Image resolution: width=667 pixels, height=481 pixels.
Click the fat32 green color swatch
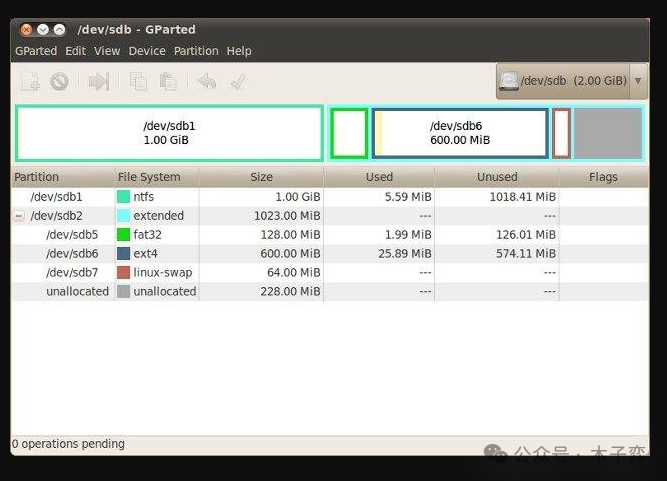coord(123,234)
